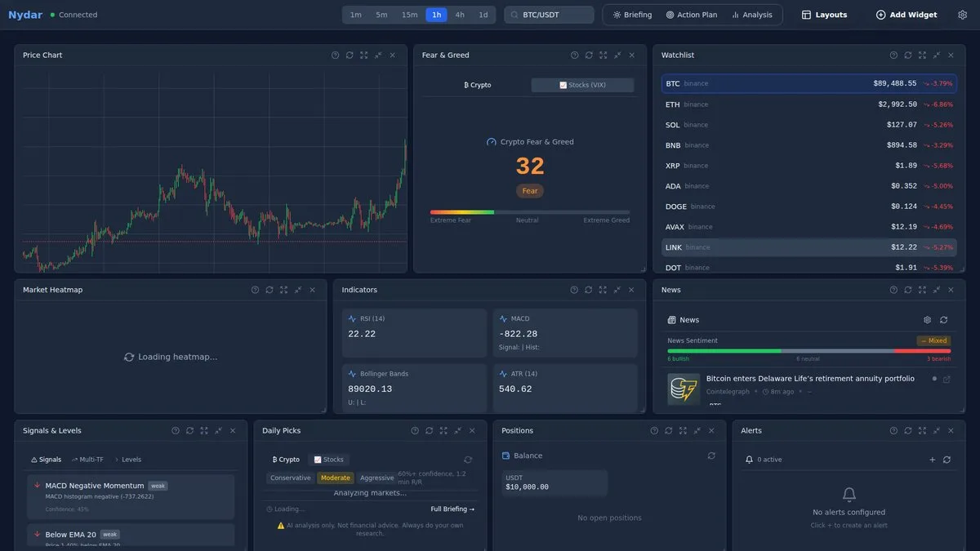Refresh the Indicators widget
The width and height of the screenshot is (980, 551).
(x=589, y=290)
